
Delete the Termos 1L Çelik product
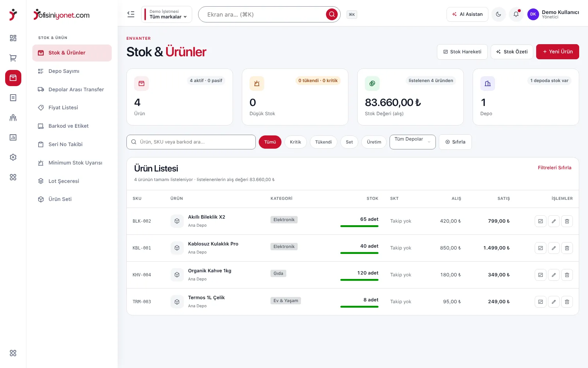click(x=567, y=302)
